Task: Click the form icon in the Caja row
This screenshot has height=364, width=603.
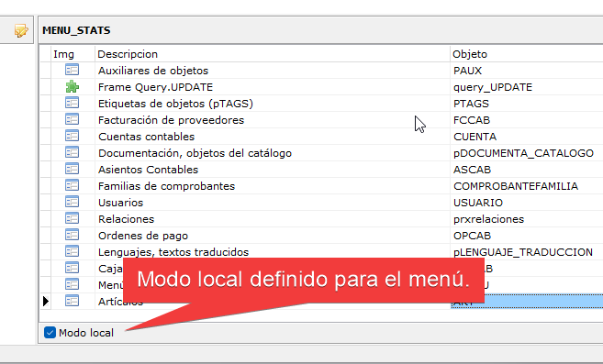Action: (x=72, y=269)
